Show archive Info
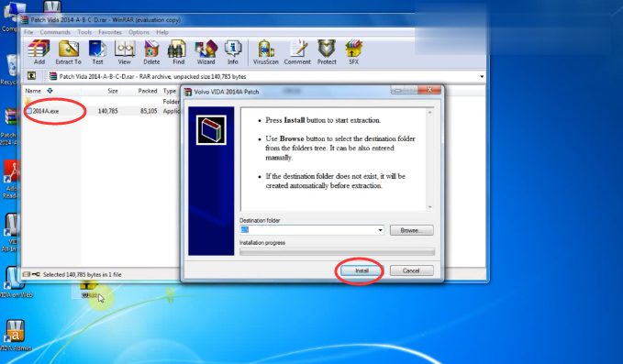 [x=233, y=52]
